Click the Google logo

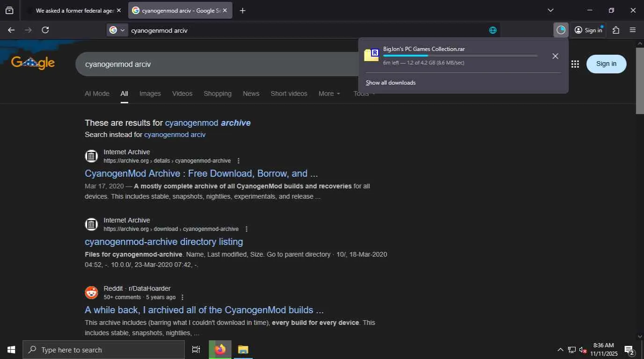[33, 63]
